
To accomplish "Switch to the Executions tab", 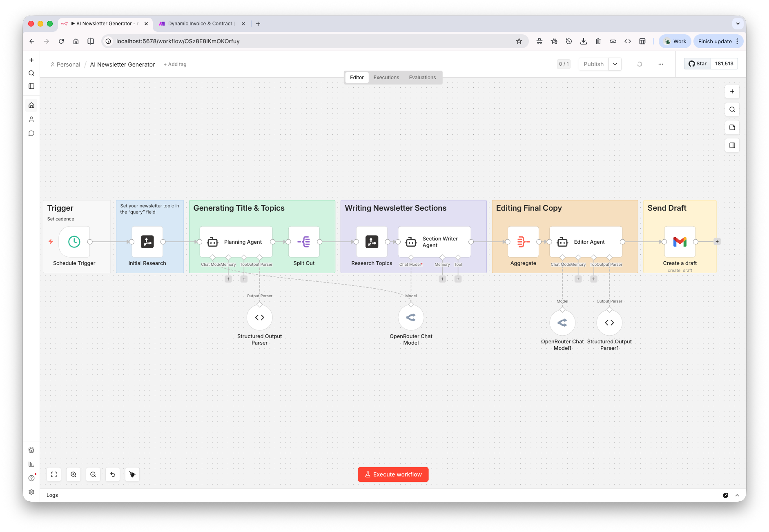I will (x=386, y=77).
